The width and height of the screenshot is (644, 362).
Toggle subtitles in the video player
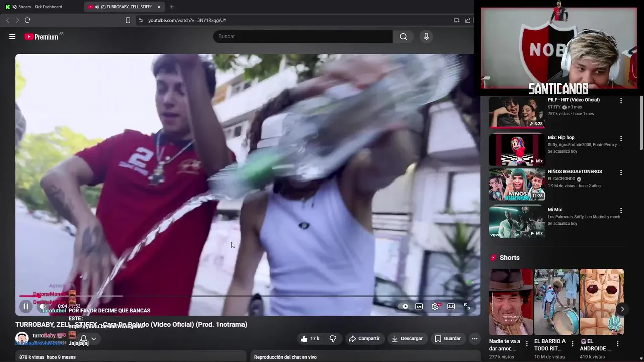(419, 306)
